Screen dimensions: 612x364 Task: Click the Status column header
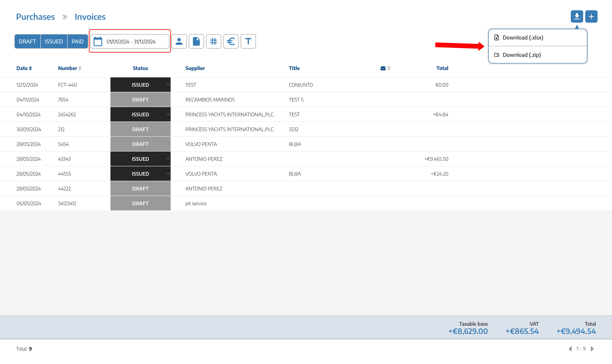click(140, 68)
